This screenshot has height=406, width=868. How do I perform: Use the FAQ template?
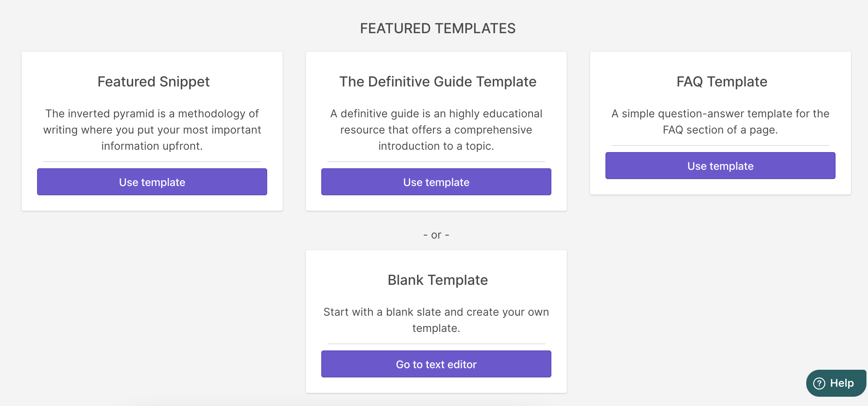[x=721, y=166]
